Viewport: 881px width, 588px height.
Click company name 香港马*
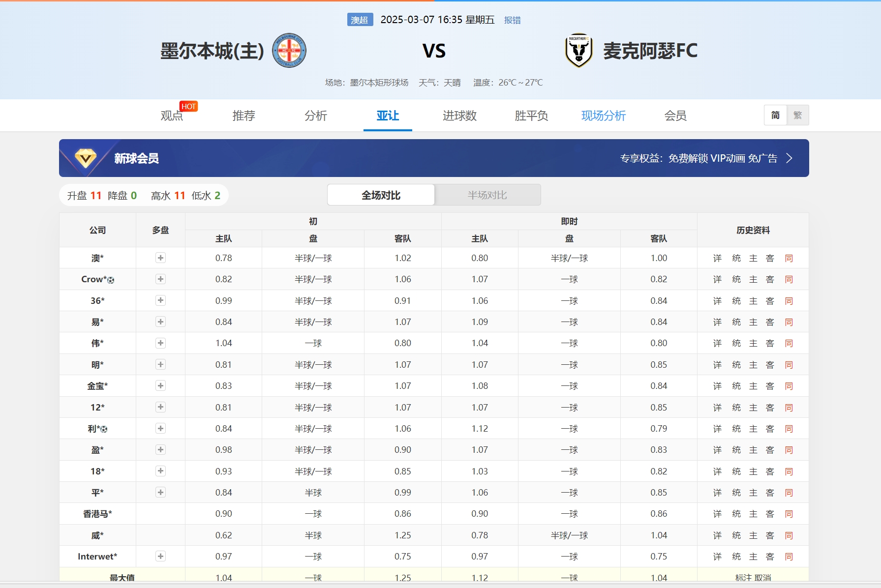[x=97, y=514]
